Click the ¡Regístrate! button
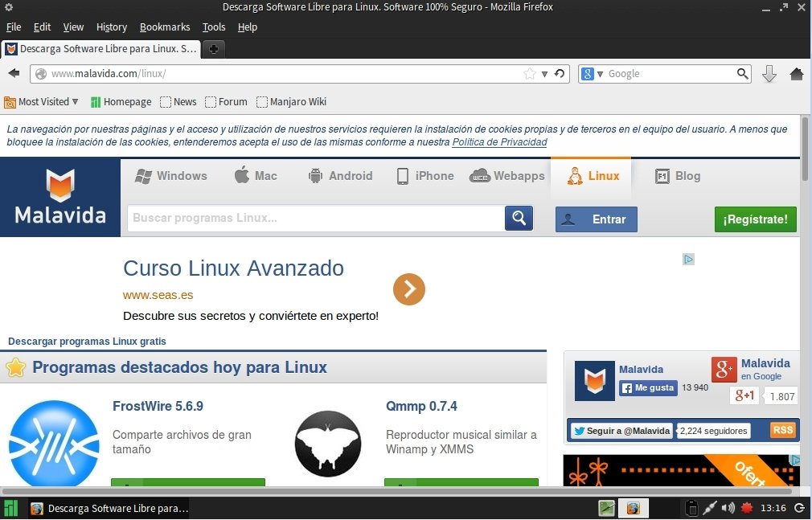The width and height of the screenshot is (812, 520). 755,219
